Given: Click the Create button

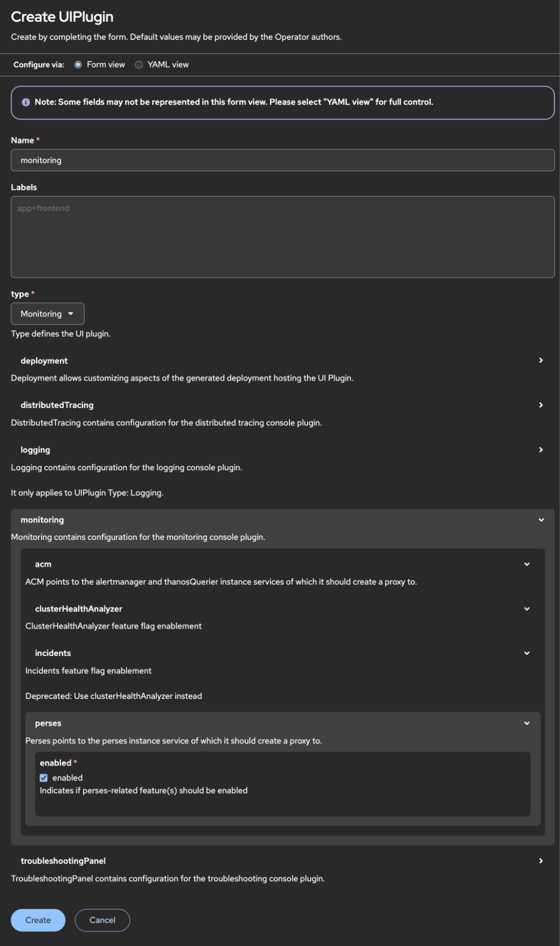Looking at the screenshot, I should point(38,920).
